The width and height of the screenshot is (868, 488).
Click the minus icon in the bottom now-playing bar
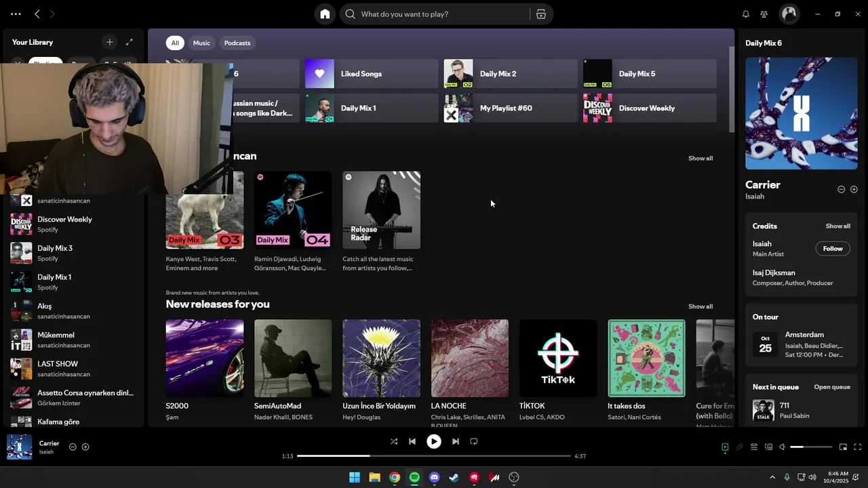tap(73, 447)
